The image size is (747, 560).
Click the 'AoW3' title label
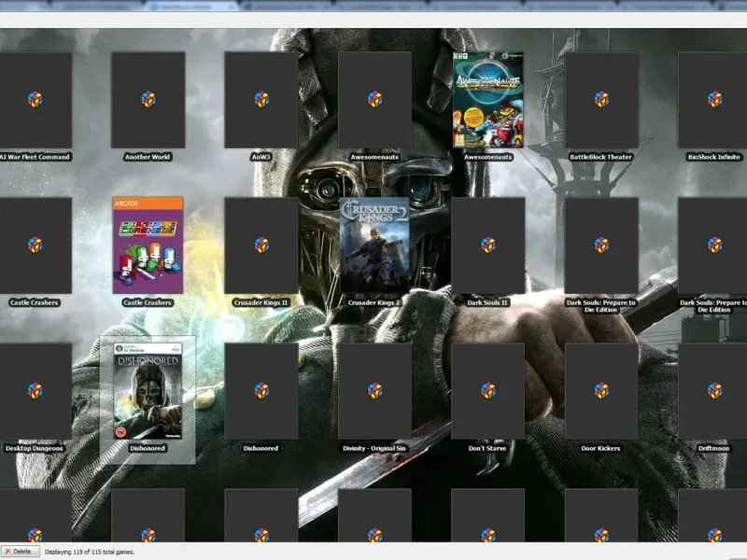pyautogui.click(x=261, y=157)
